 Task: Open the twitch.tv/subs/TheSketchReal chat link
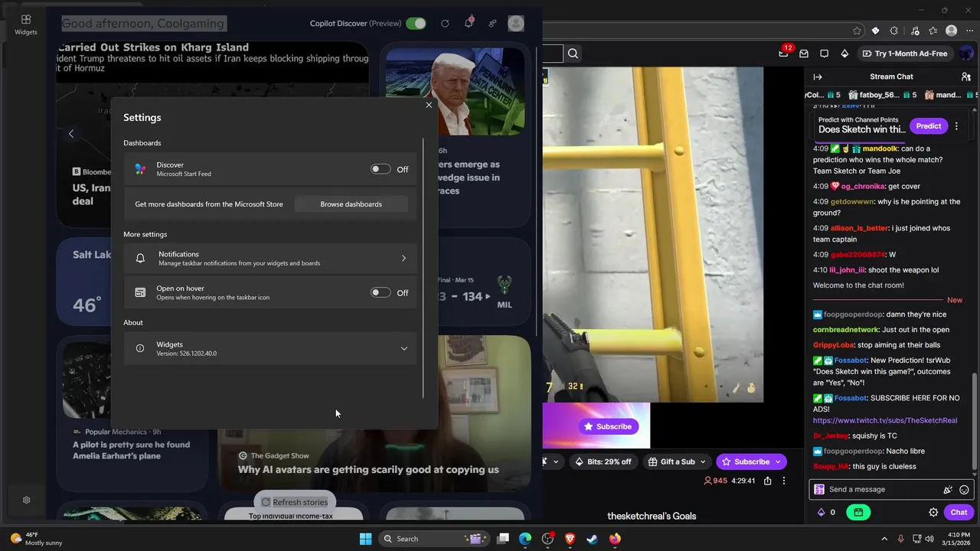tap(885, 420)
